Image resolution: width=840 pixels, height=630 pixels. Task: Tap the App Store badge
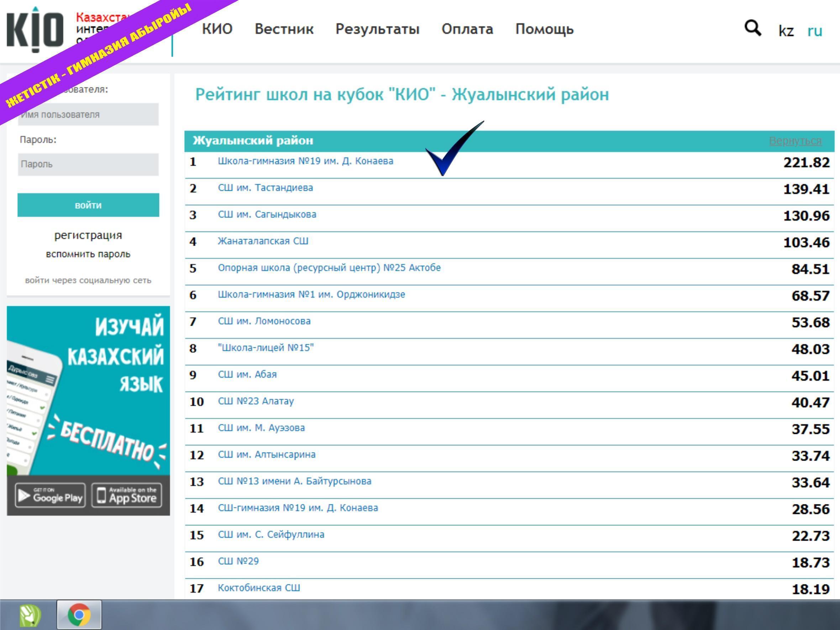click(x=127, y=495)
